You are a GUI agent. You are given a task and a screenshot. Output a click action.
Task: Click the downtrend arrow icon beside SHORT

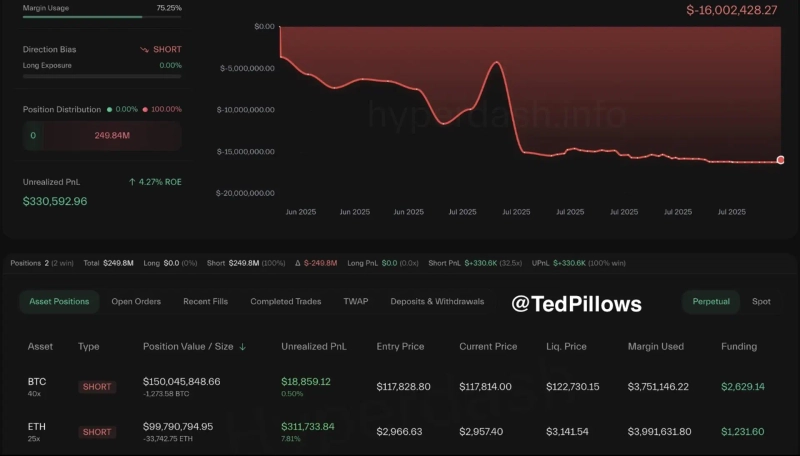(x=144, y=49)
